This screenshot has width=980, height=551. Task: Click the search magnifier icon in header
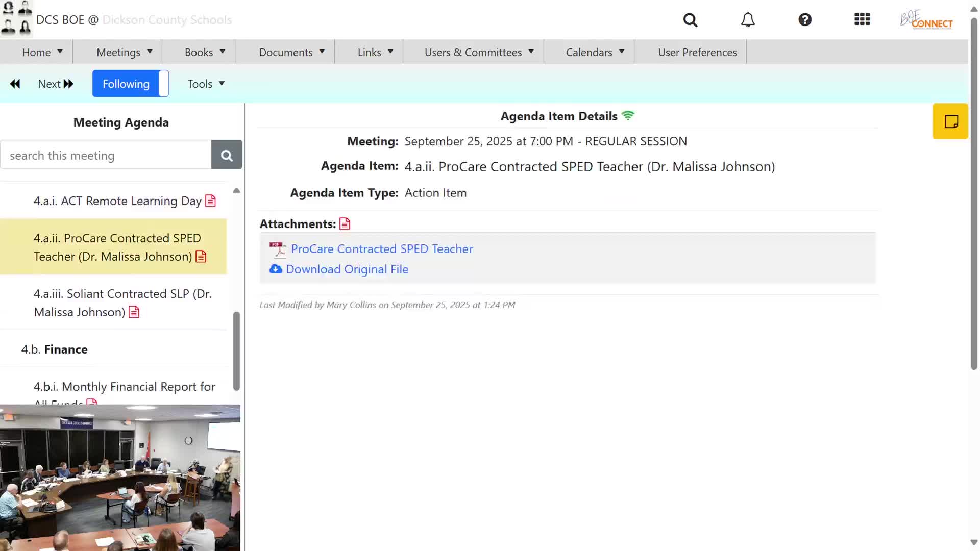690,20
